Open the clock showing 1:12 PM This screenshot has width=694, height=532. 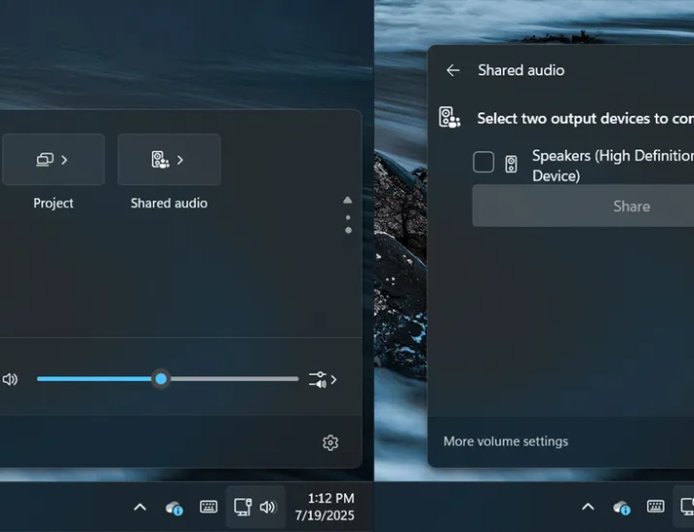[x=324, y=506]
